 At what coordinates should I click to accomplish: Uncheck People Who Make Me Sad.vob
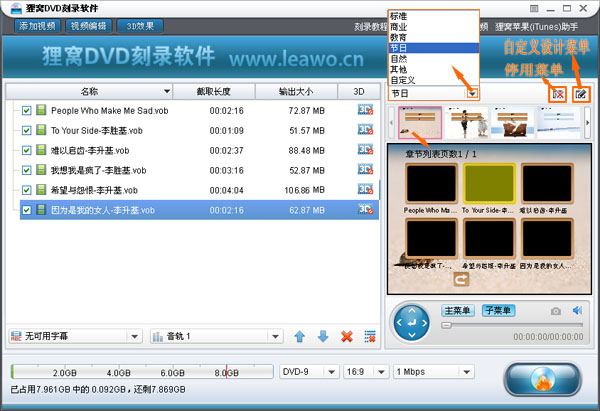pyautogui.click(x=26, y=111)
